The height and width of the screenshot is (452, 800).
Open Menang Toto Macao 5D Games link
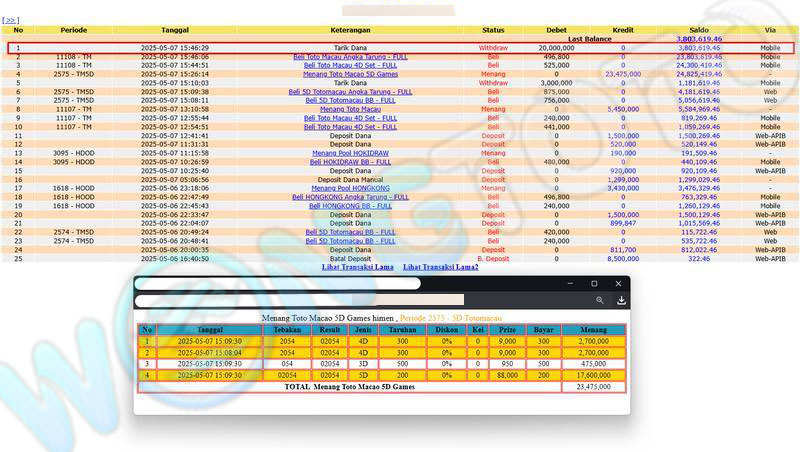(x=350, y=74)
